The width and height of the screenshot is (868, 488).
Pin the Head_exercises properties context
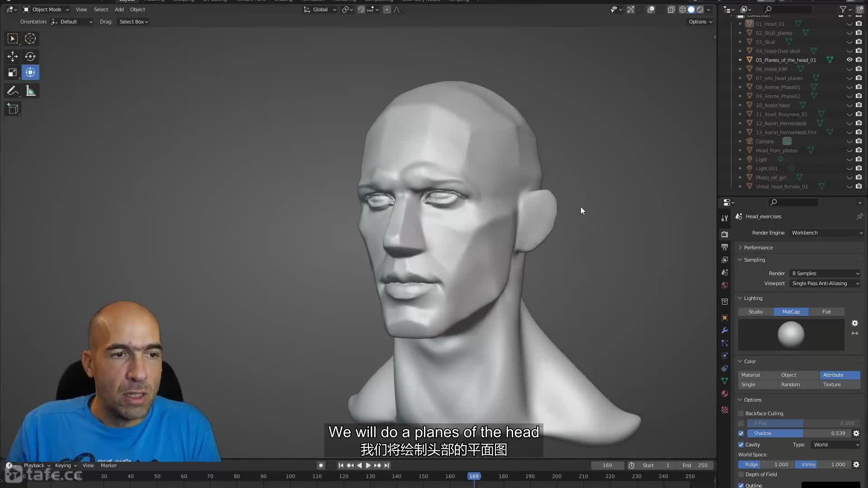click(859, 216)
